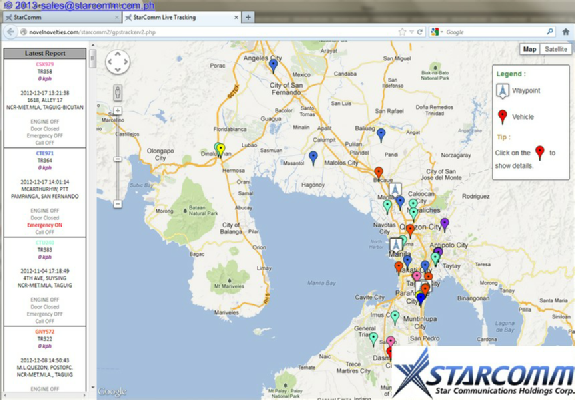The height and width of the screenshot is (400, 575).
Task: Click the Latest Report panel header
Action: point(45,53)
